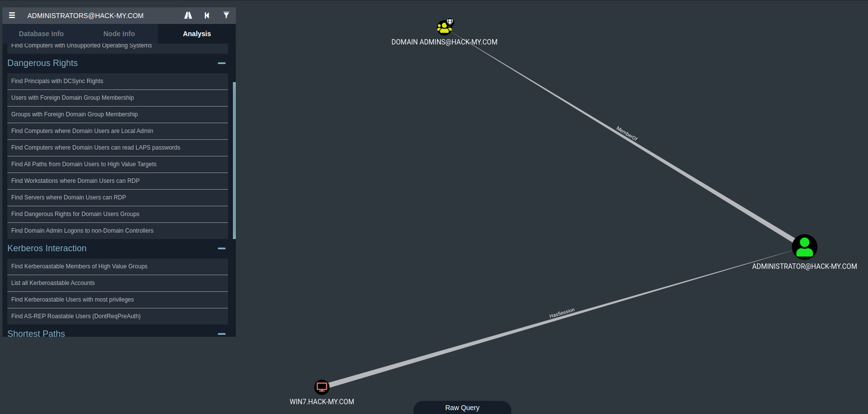Run Find Computers where Domain Users are Local Admin

[117, 131]
